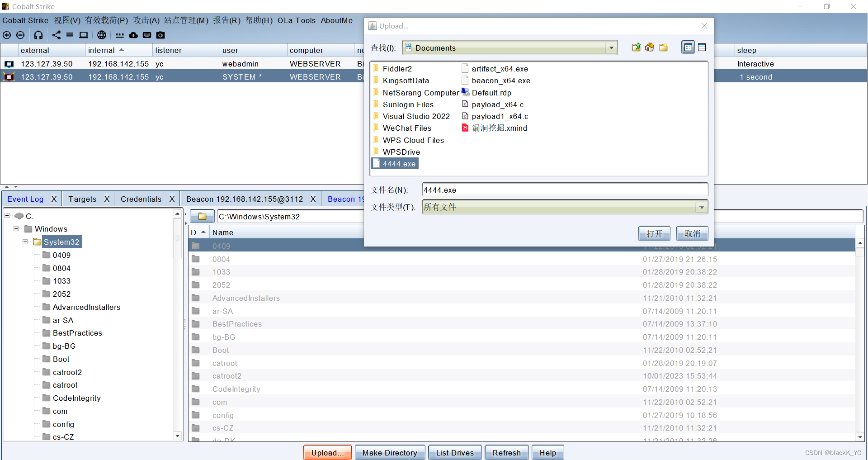Open the OLa-Tools menu
Viewport: 868px width, 460px height.
click(x=297, y=20)
